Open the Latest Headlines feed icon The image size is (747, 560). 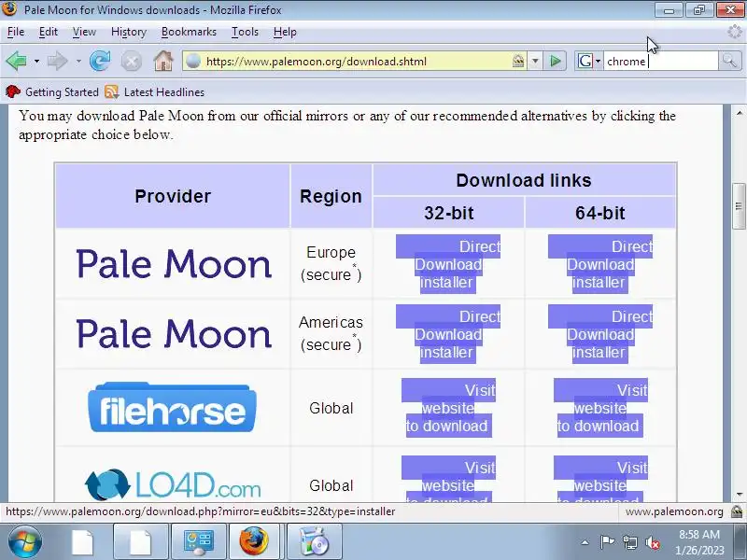tap(111, 91)
